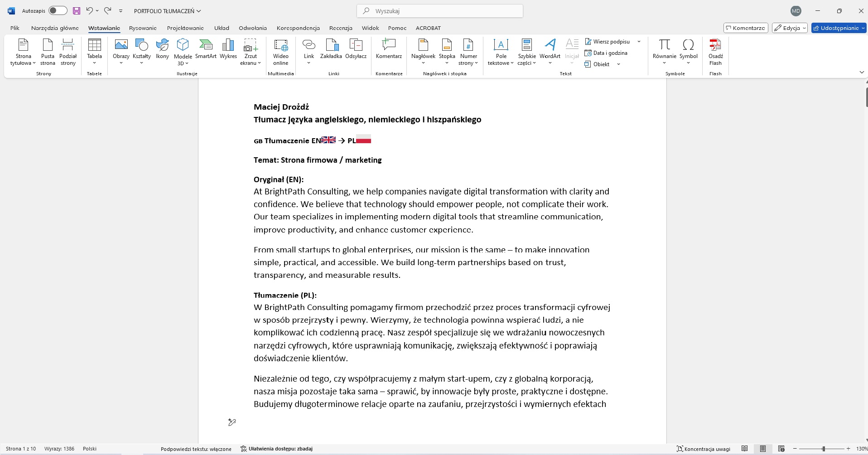Open the Kształty shapes gallery
Image resolution: width=868 pixels, height=455 pixels.
click(x=142, y=52)
